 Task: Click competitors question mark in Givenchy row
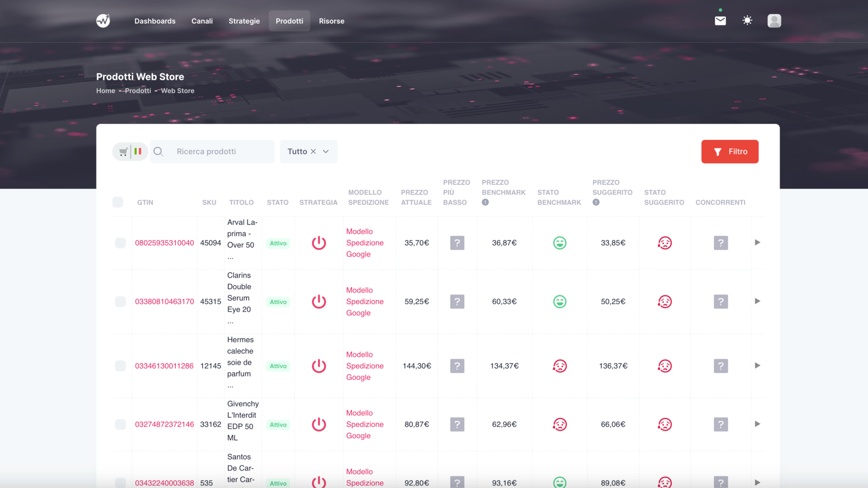pyautogui.click(x=720, y=425)
